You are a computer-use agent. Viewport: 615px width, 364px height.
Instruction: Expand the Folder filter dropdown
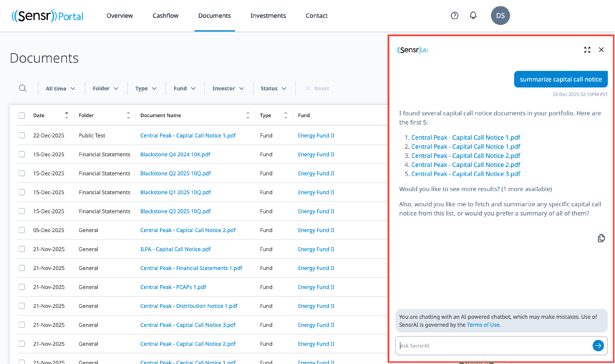105,88
